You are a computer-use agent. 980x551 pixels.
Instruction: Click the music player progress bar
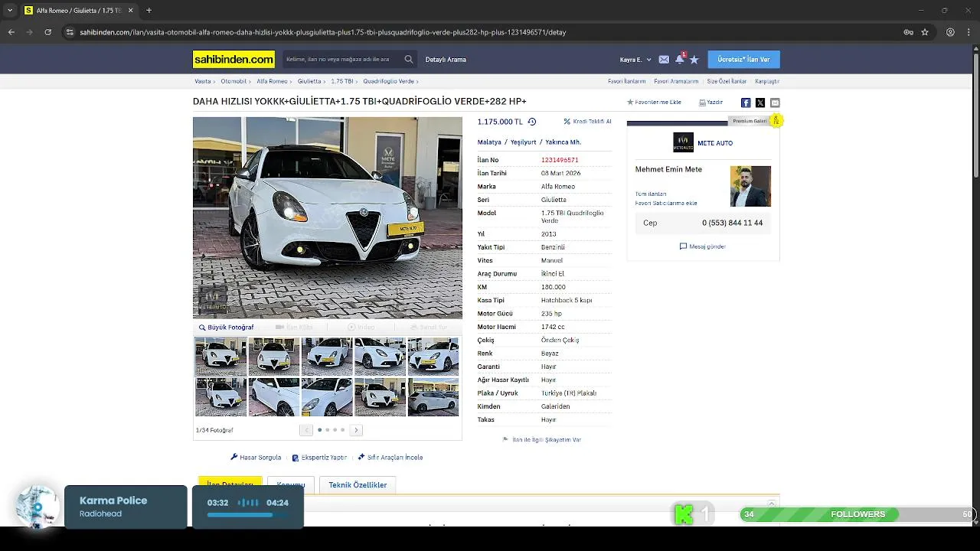(247, 515)
